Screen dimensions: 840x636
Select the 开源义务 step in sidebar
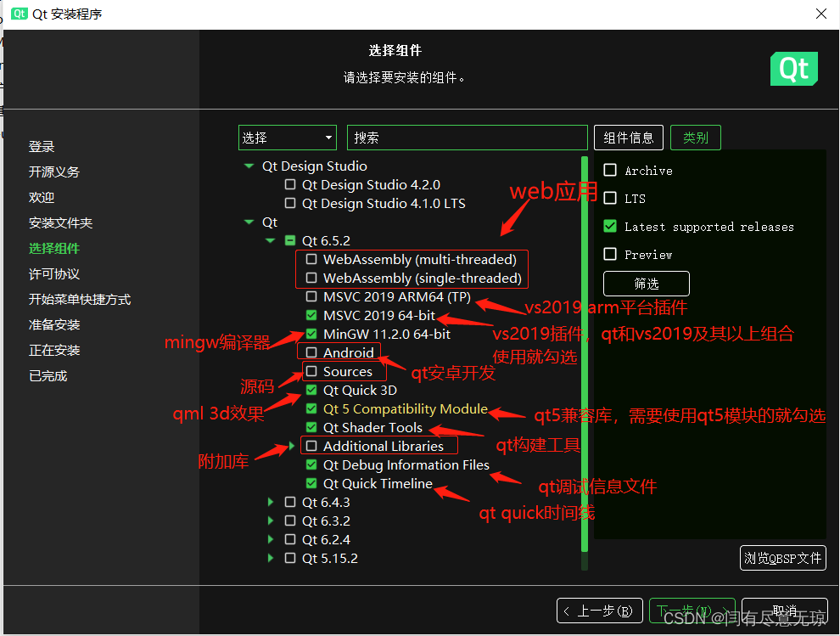point(54,172)
